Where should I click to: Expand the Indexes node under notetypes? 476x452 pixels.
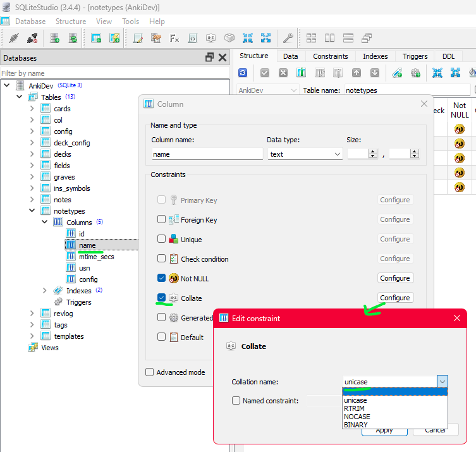(x=45, y=290)
